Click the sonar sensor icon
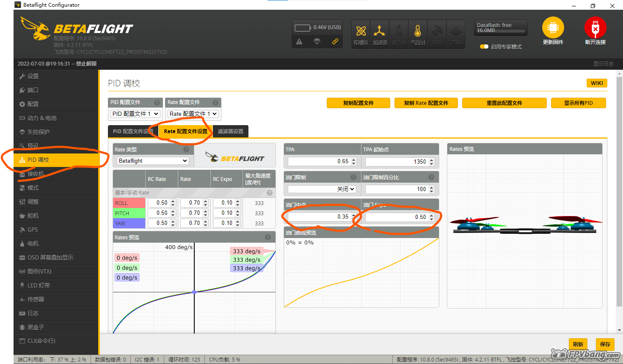Image resolution: width=623 pixels, height=364 pixels. (x=456, y=31)
